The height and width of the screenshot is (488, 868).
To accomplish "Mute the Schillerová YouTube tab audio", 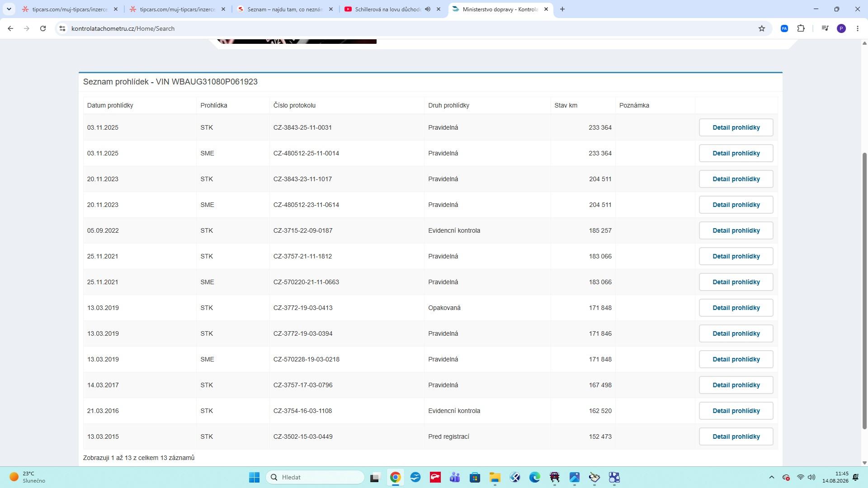I will coord(428,9).
